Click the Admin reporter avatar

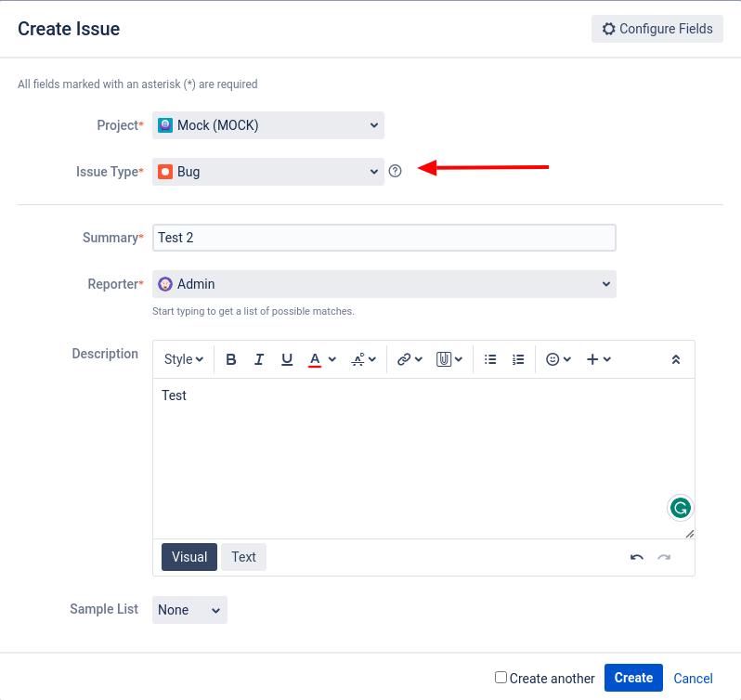click(165, 284)
